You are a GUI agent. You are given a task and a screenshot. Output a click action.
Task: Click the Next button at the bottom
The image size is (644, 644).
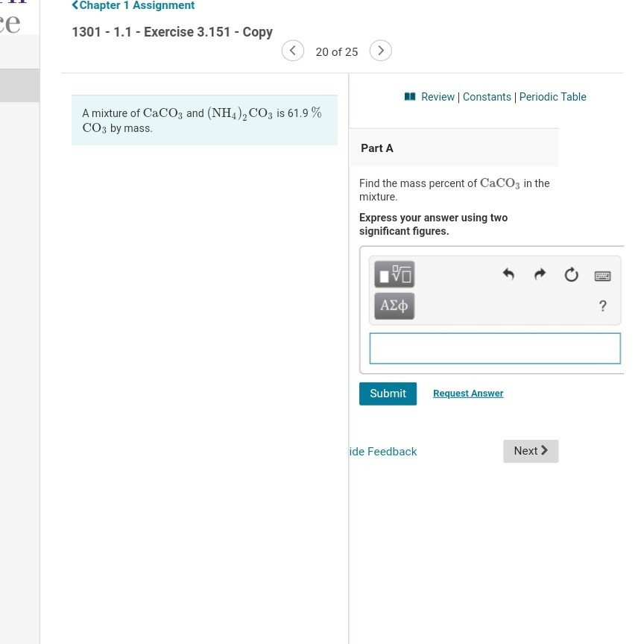(530, 450)
